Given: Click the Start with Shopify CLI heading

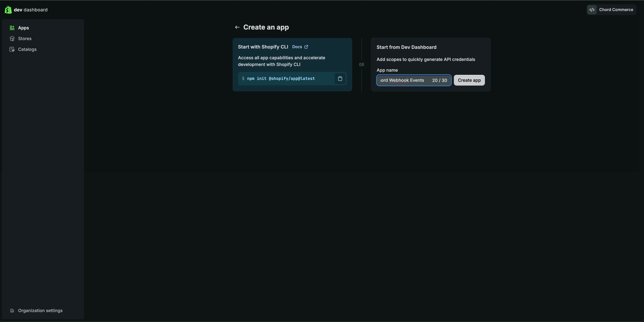Looking at the screenshot, I should coord(263,47).
